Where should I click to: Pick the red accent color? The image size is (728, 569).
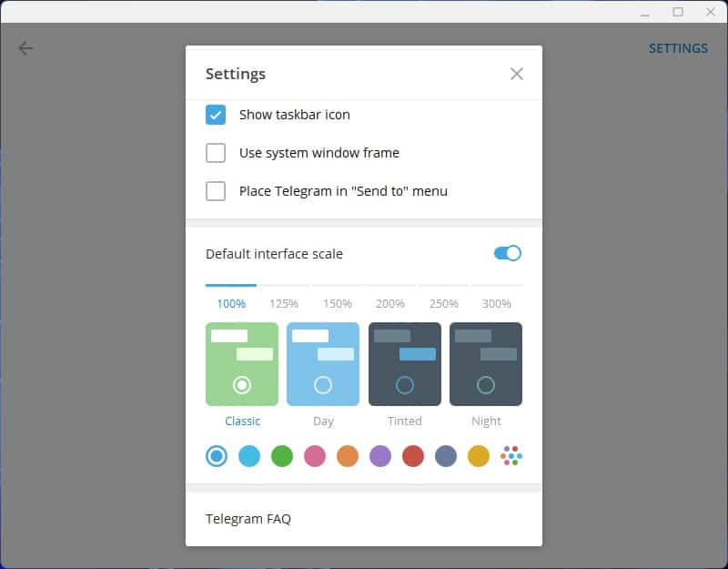413,456
